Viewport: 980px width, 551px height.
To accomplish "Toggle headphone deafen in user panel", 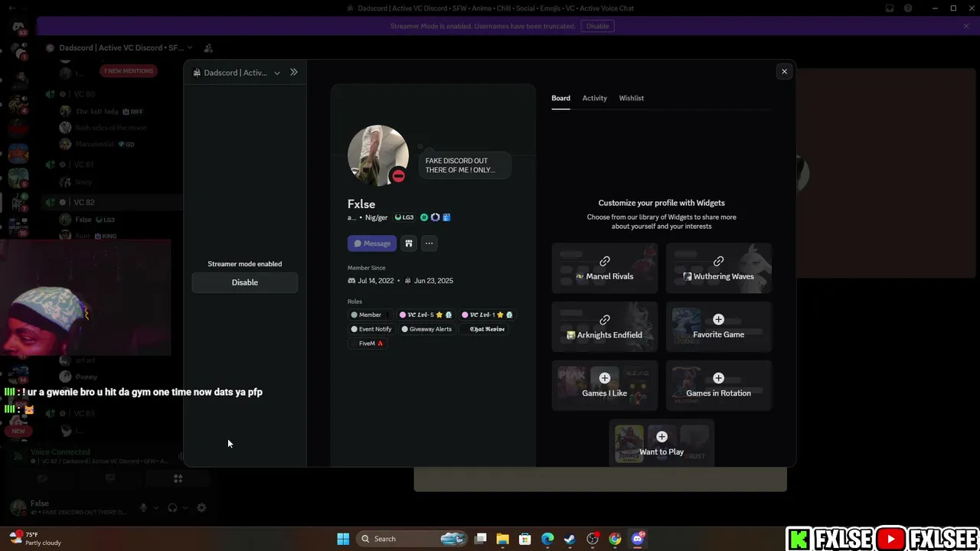I will point(172,507).
